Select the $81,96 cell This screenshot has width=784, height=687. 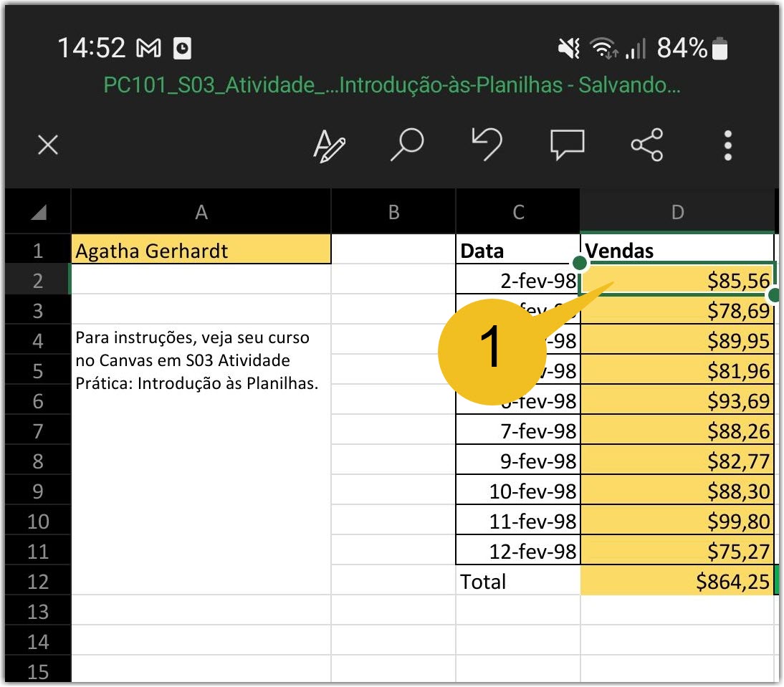coord(677,370)
